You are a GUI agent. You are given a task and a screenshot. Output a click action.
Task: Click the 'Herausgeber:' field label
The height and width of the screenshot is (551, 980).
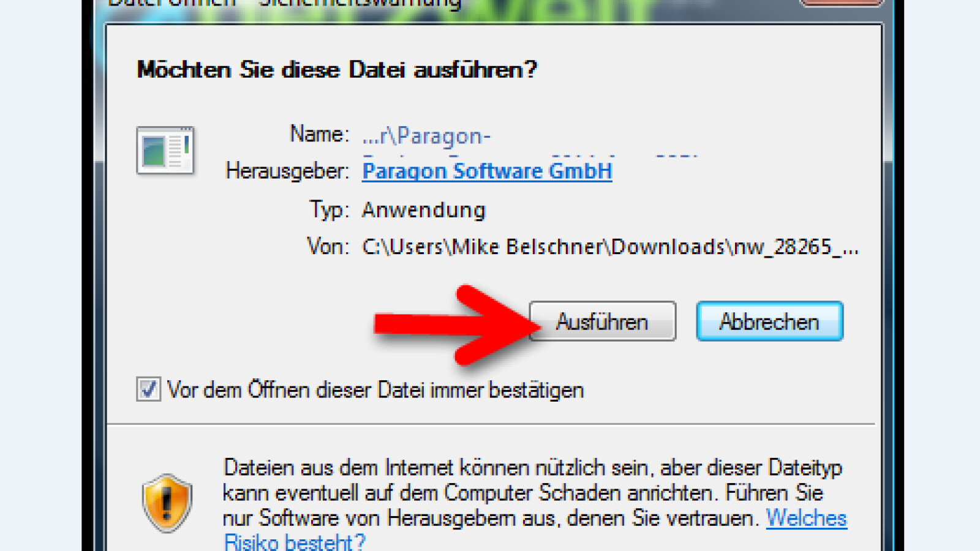pos(287,171)
